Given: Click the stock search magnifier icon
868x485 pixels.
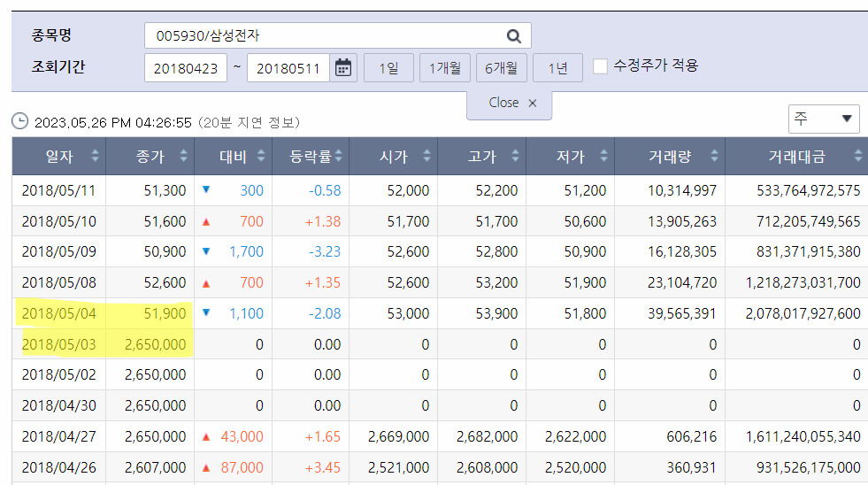Looking at the screenshot, I should click(514, 36).
